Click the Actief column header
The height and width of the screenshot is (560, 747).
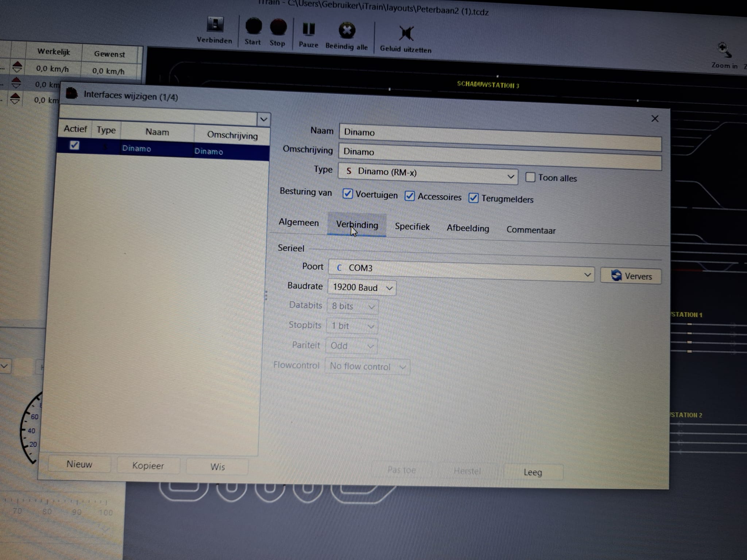(x=75, y=129)
